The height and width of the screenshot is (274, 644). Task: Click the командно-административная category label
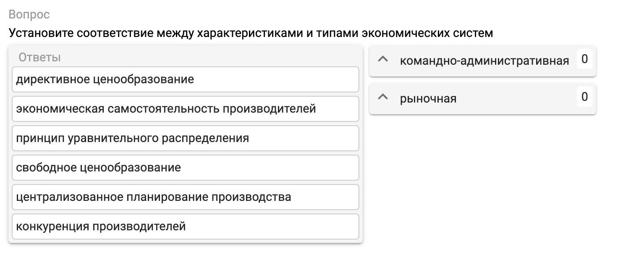click(x=484, y=61)
